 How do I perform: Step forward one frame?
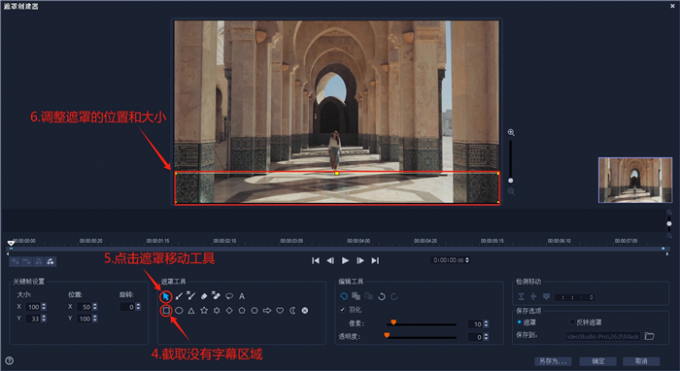360,260
